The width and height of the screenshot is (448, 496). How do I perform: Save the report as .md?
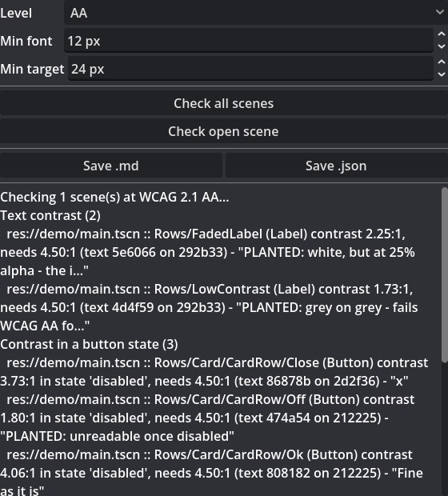pyautogui.click(x=111, y=166)
